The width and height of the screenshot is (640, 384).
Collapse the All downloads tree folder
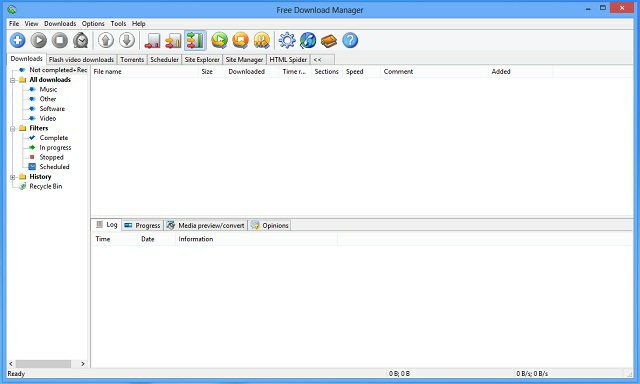(x=13, y=80)
